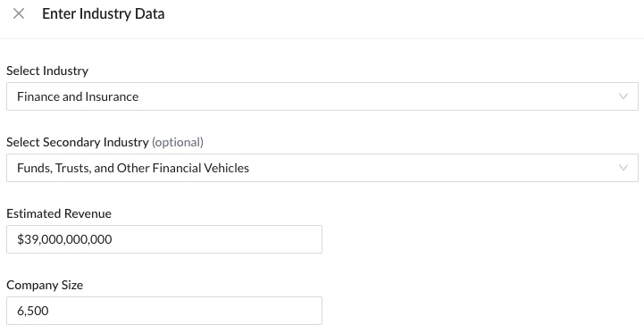Image resolution: width=644 pixels, height=333 pixels.
Task: Click blank area beside Estimated Revenue field
Action: click(481, 239)
